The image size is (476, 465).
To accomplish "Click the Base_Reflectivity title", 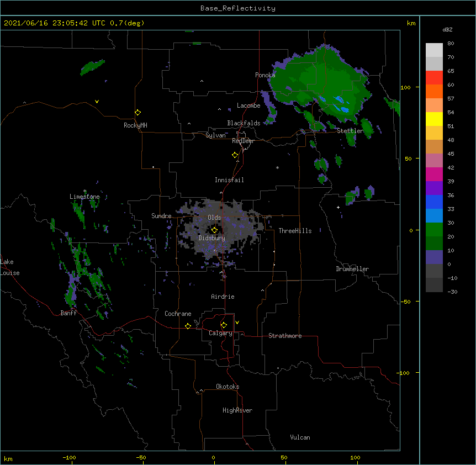I will click(238, 8).
